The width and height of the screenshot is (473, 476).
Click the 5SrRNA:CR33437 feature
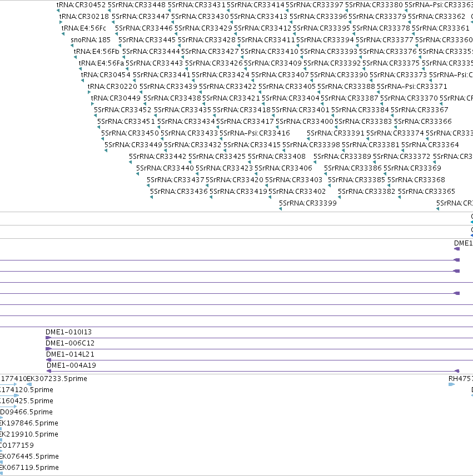pos(176,180)
